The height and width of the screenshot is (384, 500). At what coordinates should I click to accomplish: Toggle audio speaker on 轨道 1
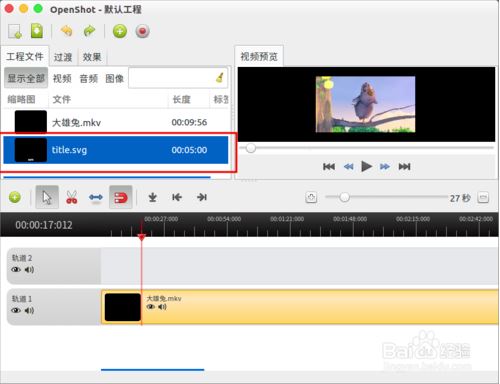point(29,310)
